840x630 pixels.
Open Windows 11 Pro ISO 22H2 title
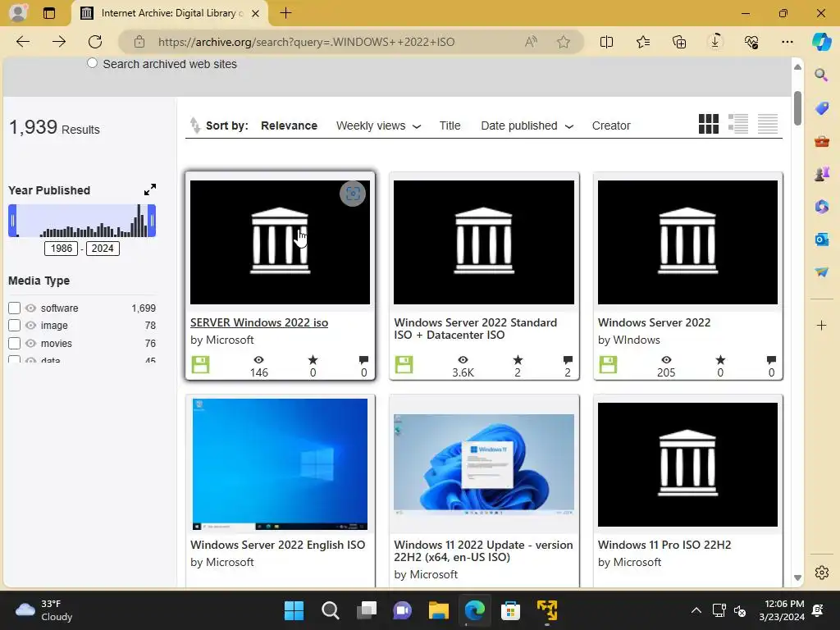pyautogui.click(x=664, y=545)
